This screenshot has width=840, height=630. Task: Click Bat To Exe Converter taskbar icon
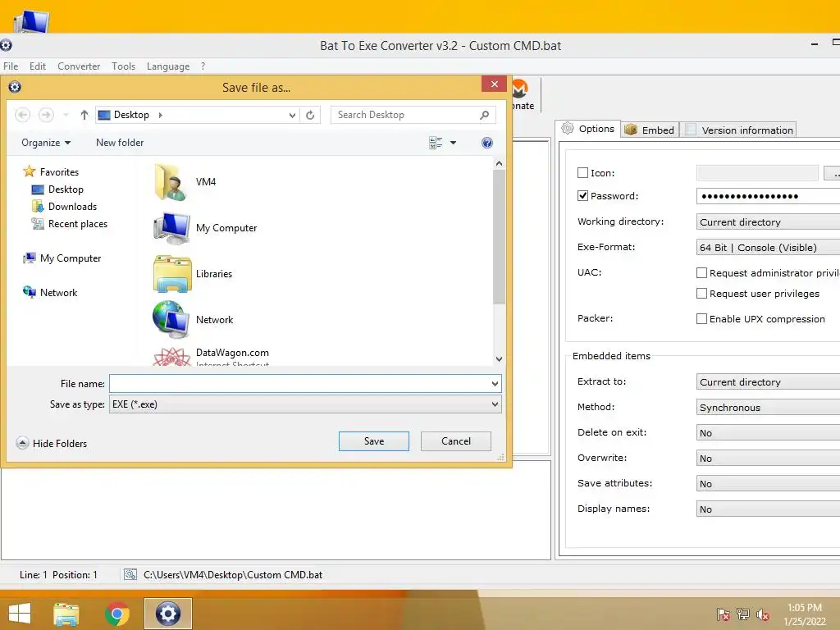tap(167, 614)
